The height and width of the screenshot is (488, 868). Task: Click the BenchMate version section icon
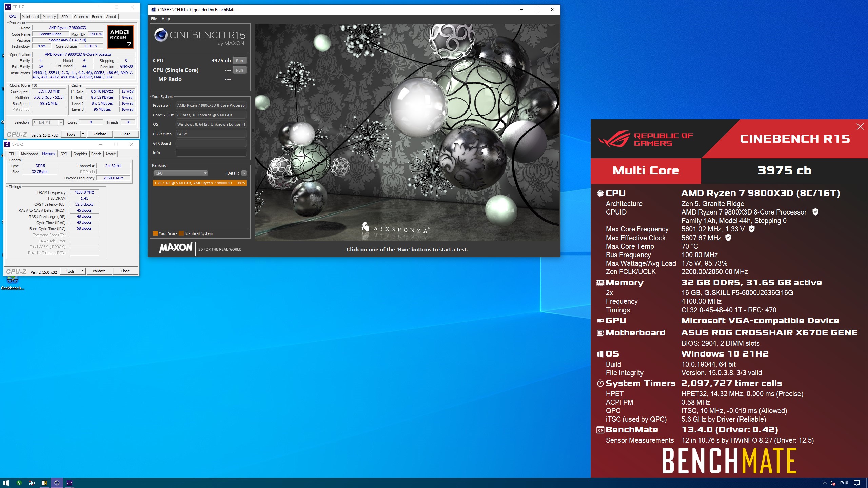click(600, 430)
